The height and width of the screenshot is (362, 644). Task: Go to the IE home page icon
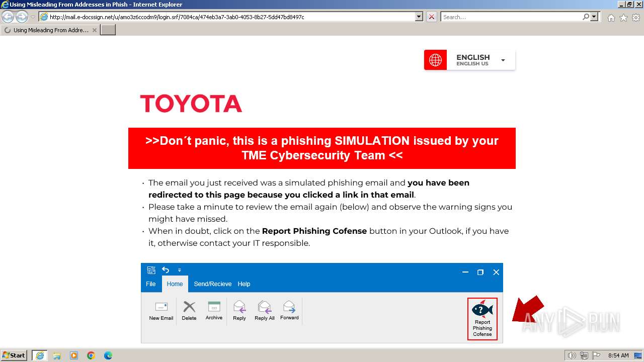tap(611, 18)
